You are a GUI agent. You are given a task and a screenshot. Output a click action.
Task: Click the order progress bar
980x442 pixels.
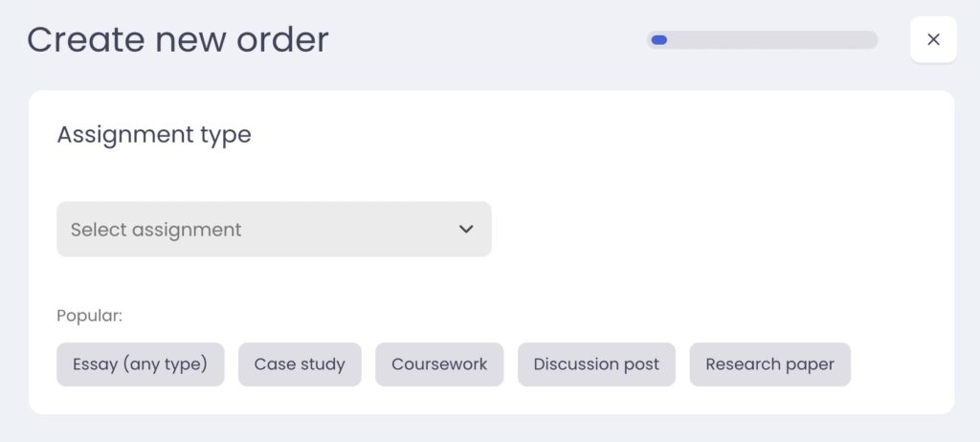(762, 40)
